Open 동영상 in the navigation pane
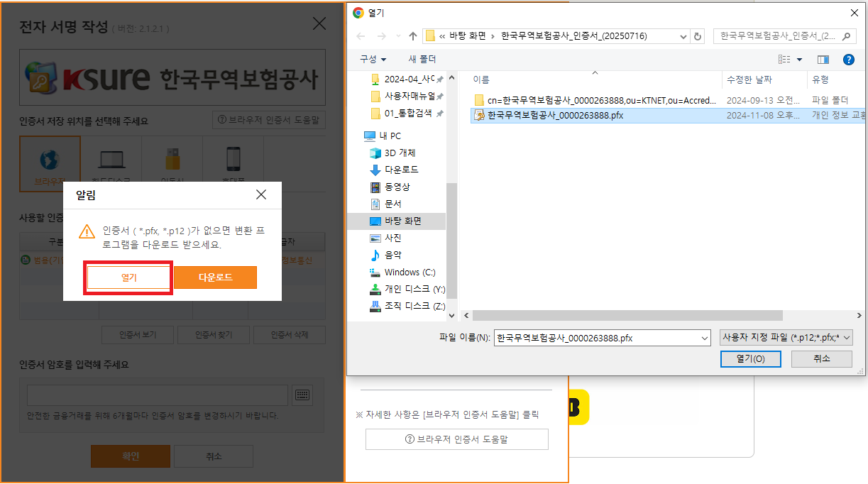The image size is (868, 484). (x=390, y=187)
